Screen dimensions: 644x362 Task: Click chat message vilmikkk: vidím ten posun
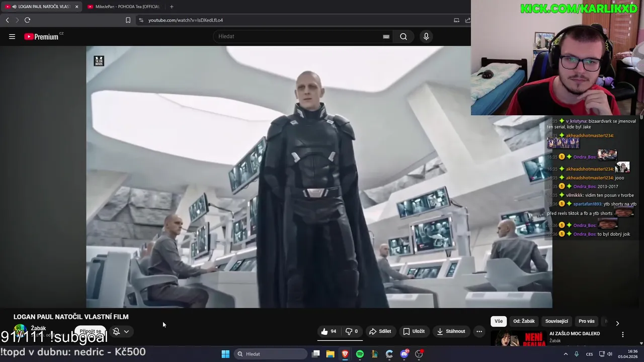click(x=600, y=195)
